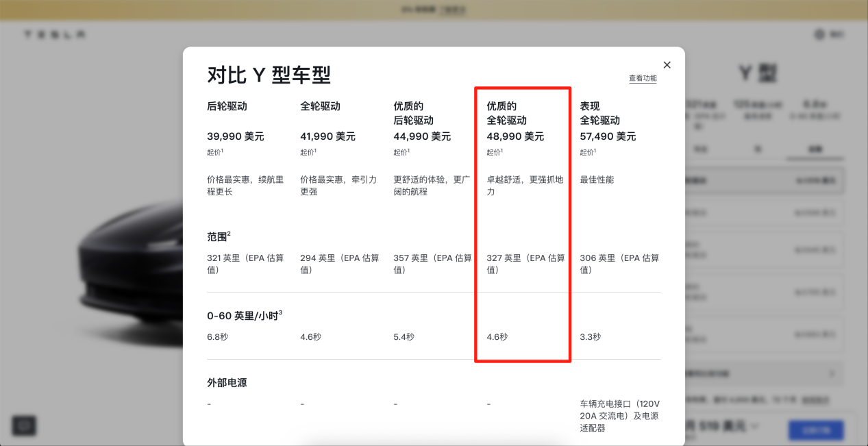Image resolution: width=868 pixels, height=446 pixels.
Task: Click underlined link above the blue button
Action: coord(816,399)
